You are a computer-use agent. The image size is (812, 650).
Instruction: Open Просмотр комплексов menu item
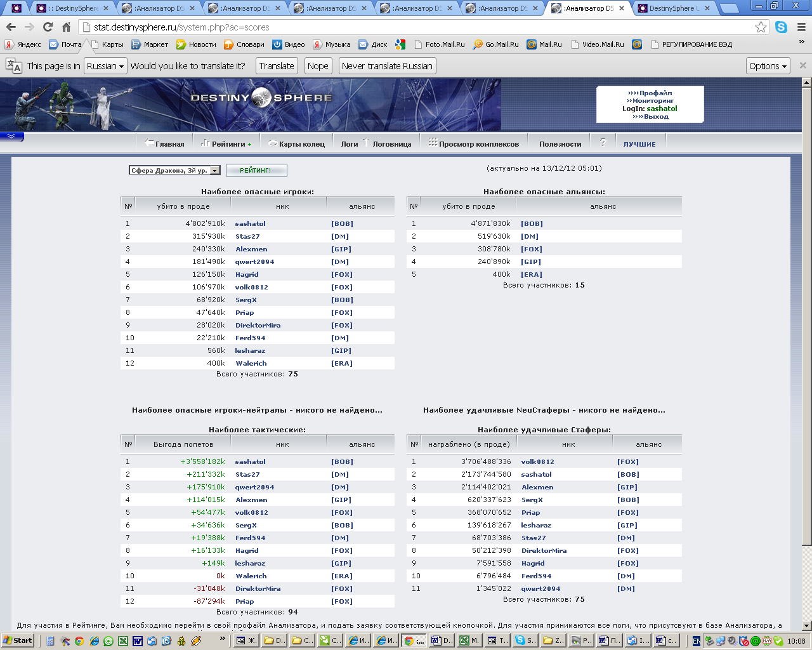pos(478,144)
